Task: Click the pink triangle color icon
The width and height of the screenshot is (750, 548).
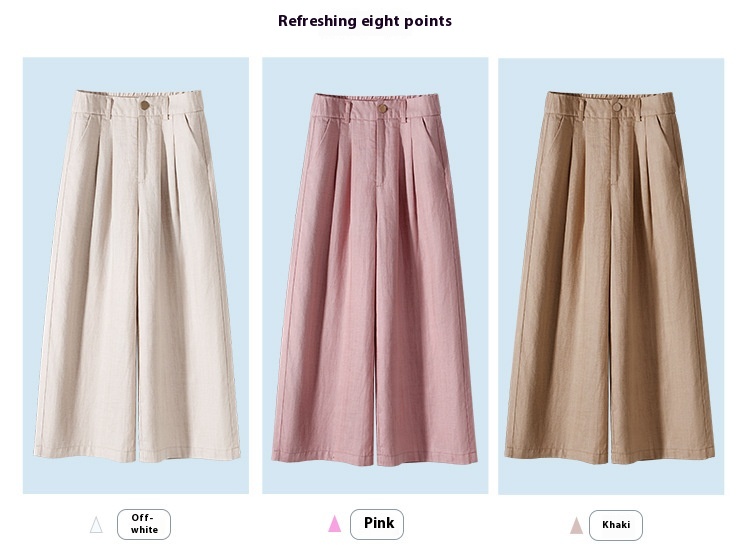Action: pos(335,524)
